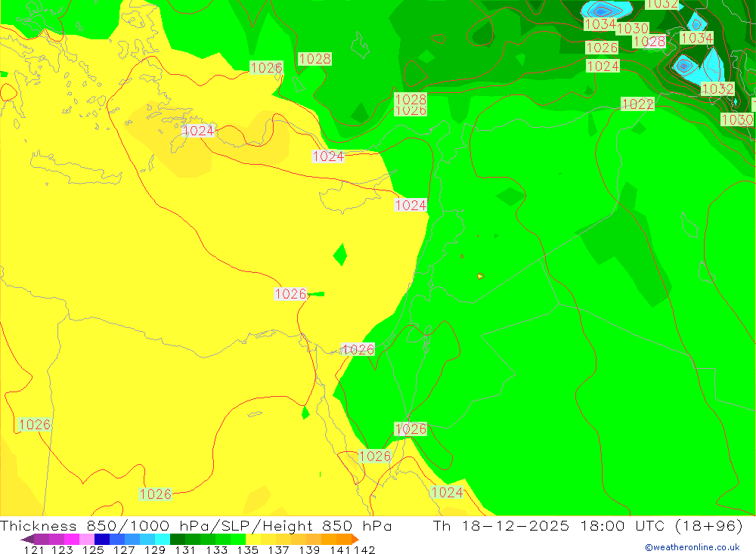Image resolution: width=756 pixels, height=554 pixels.
Task: Select the legend value 131
Action: 185,549
